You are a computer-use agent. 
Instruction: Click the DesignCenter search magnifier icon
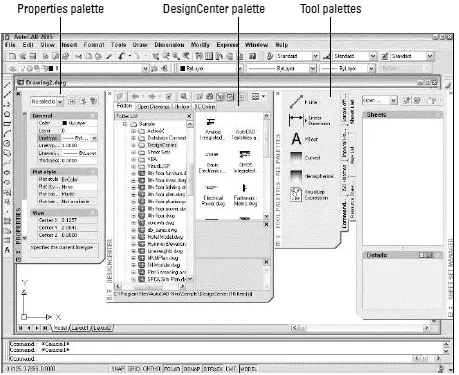[183, 97]
